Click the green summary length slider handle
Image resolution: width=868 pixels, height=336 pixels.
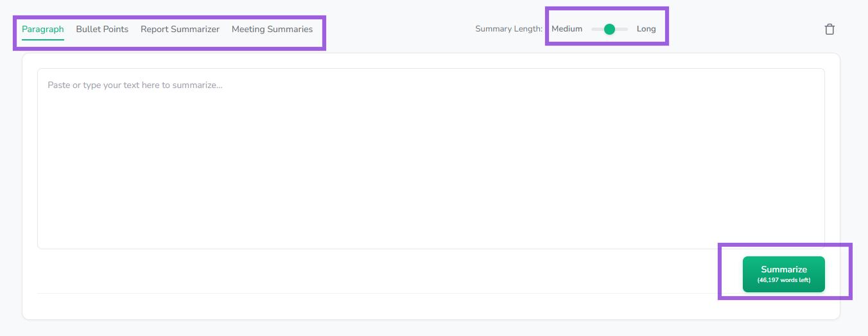[x=609, y=29]
